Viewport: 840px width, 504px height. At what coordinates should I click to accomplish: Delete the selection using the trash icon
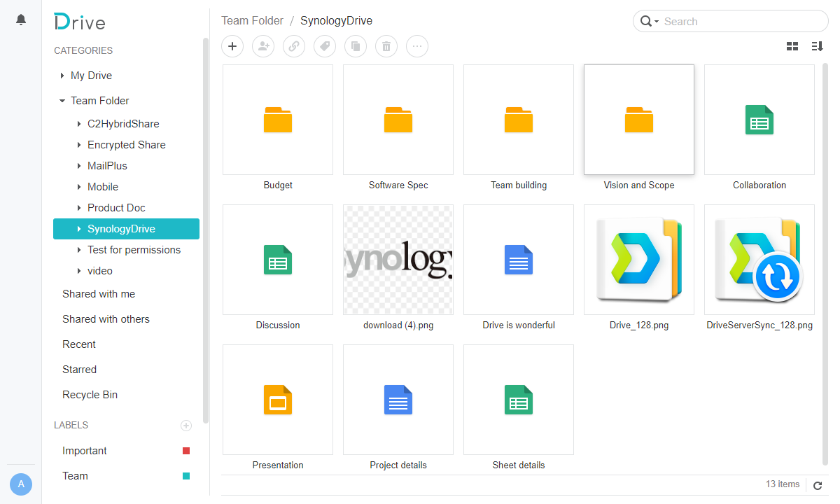coord(386,46)
